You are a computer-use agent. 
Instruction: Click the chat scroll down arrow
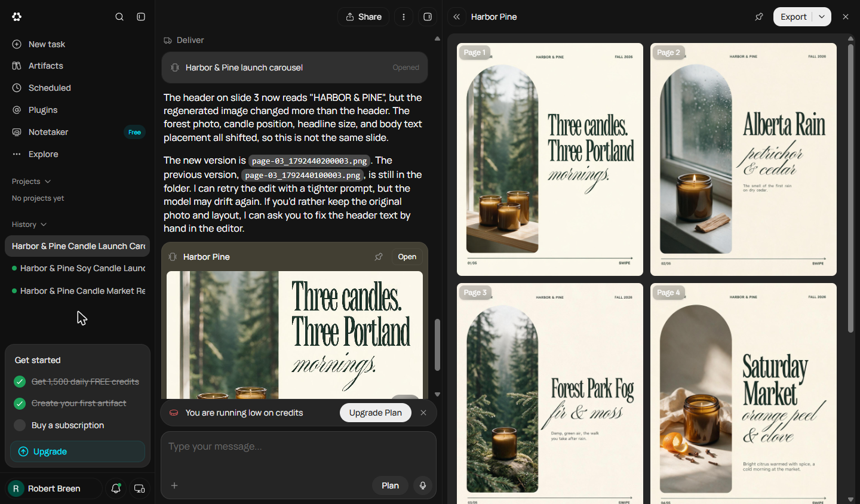[x=437, y=394]
